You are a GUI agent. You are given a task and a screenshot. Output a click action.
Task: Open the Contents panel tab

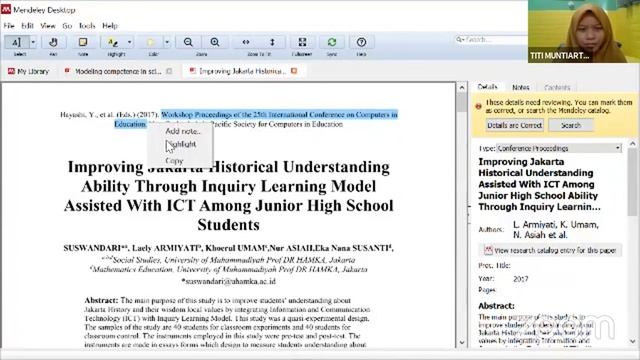557,87
